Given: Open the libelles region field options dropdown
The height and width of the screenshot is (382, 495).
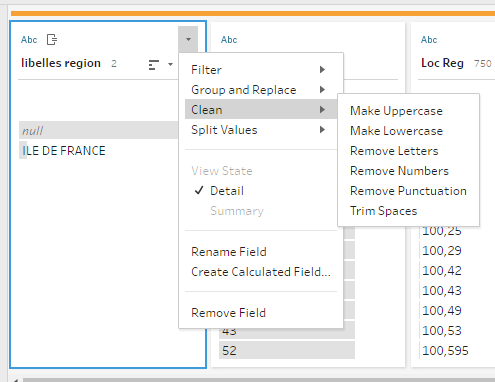Looking at the screenshot, I should (x=188, y=39).
